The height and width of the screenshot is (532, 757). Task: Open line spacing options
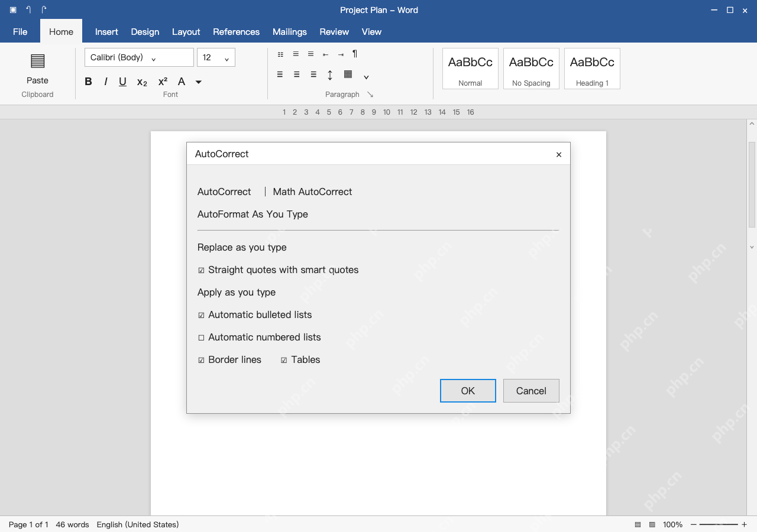[x=330, y=75]
